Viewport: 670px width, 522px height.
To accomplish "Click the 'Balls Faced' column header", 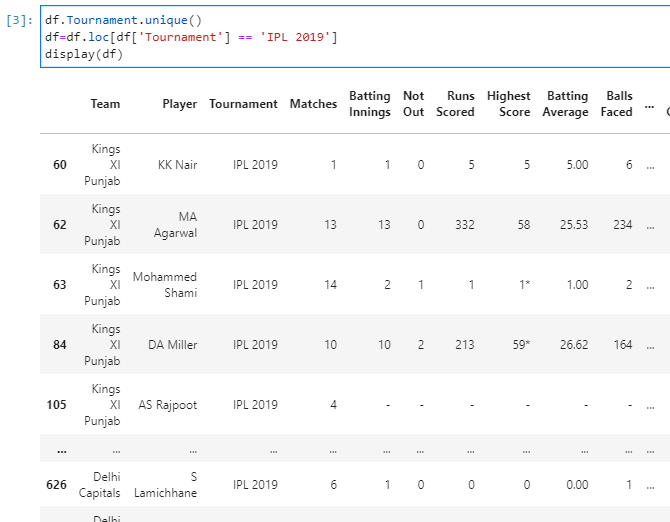I will tap(617, 104).
